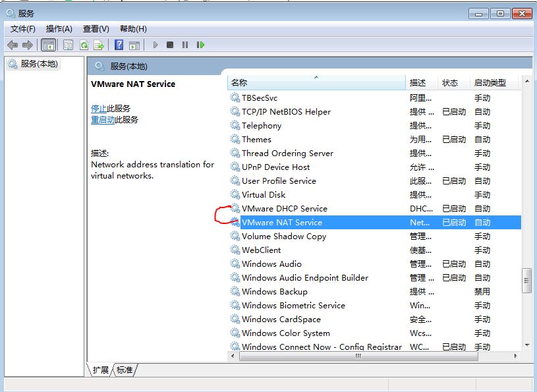Click the gear icon beside Windows CardSpace
The width and height of the screenshot is (537, 392).
click(235, 319)
